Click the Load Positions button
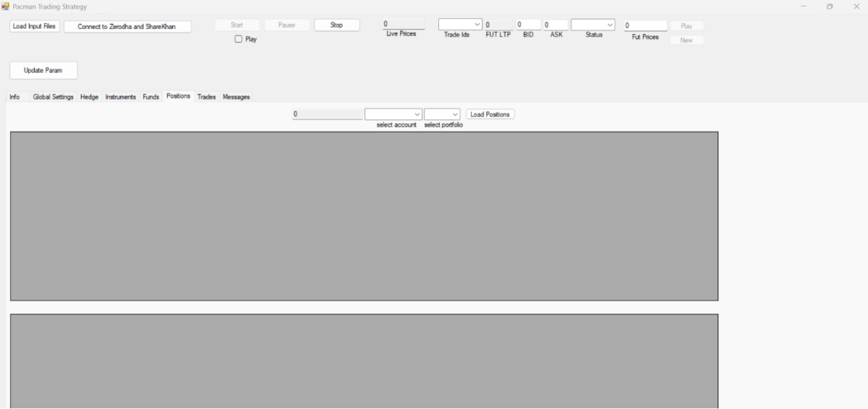 click(x=490, y=114)
